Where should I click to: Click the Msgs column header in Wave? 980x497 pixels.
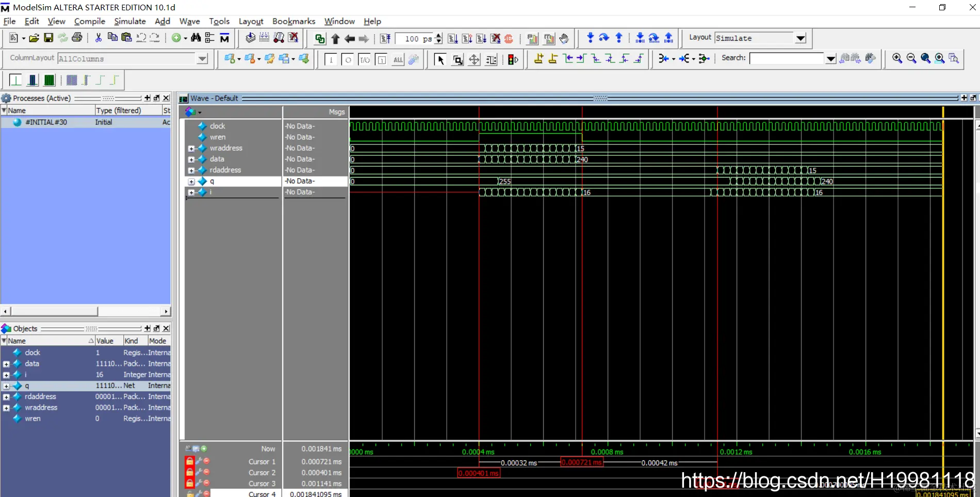pyautogui.click(x=316, y=111)
